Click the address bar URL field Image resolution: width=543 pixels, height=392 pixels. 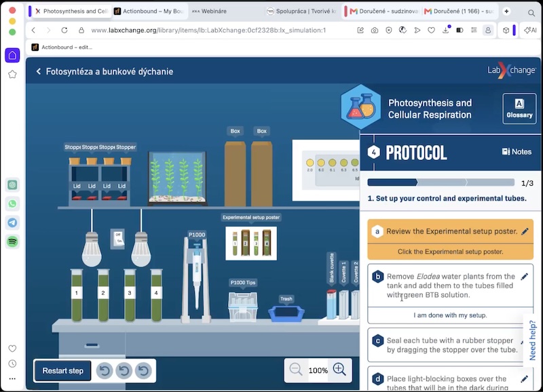208,30
